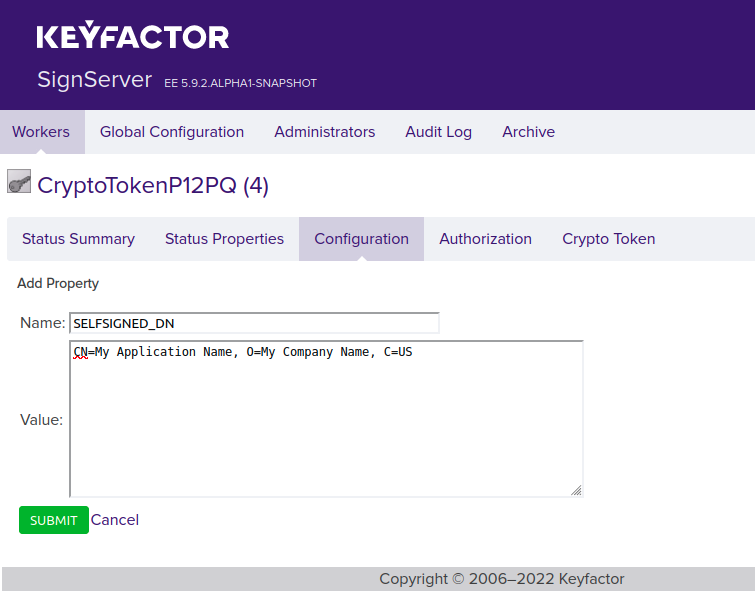Click the textarea resize handle
Image resolution: width=755 pixels, height=605 pixels.
(576, 490)
